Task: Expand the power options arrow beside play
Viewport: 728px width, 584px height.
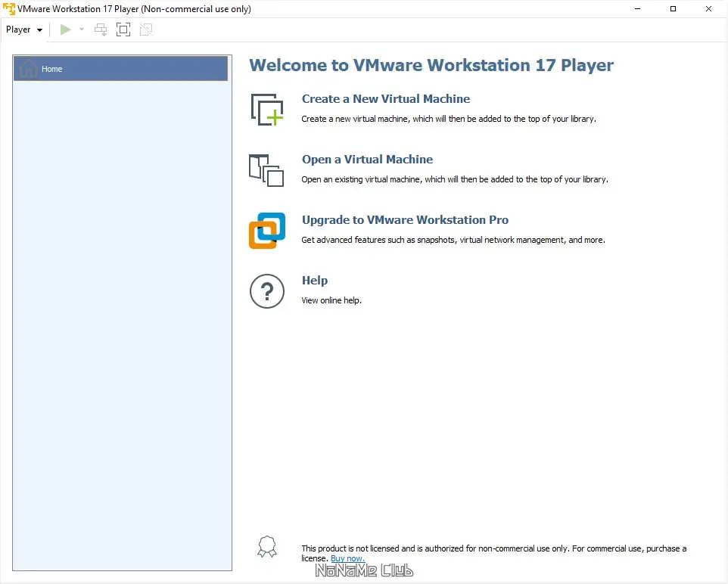Action: tap(82, 30)
